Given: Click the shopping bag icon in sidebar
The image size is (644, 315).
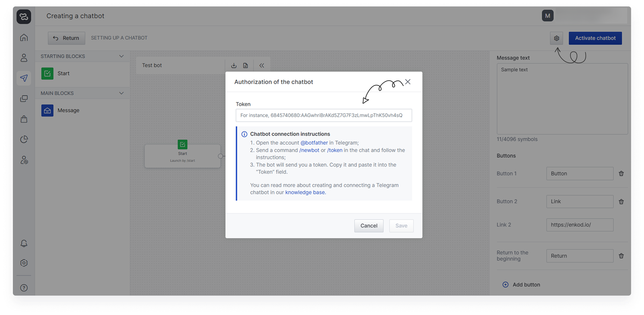Looking at the screenshot, I should pos(24,119).
